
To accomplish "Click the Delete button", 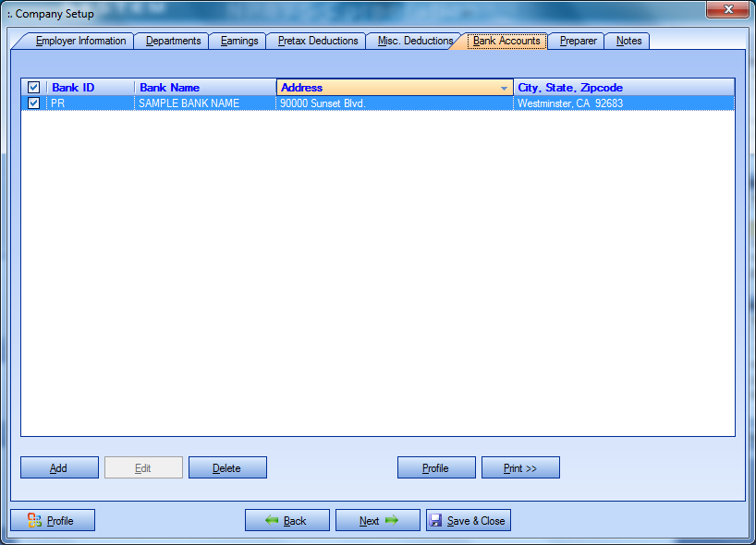I will point(227,468).
